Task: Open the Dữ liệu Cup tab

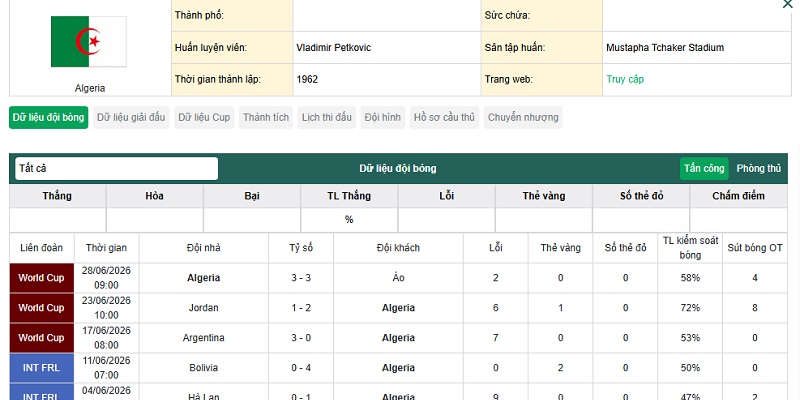Action: 204,117
